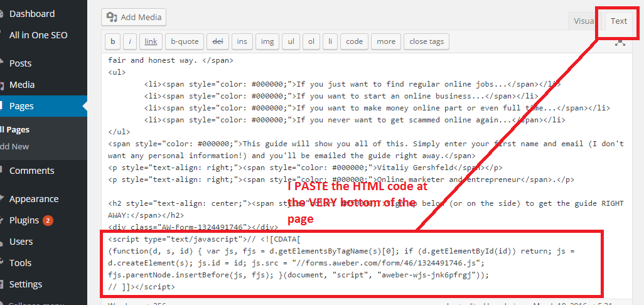644x305 pixels.
Task: Go to Posts in sidebar
Action: click(20, 63)
